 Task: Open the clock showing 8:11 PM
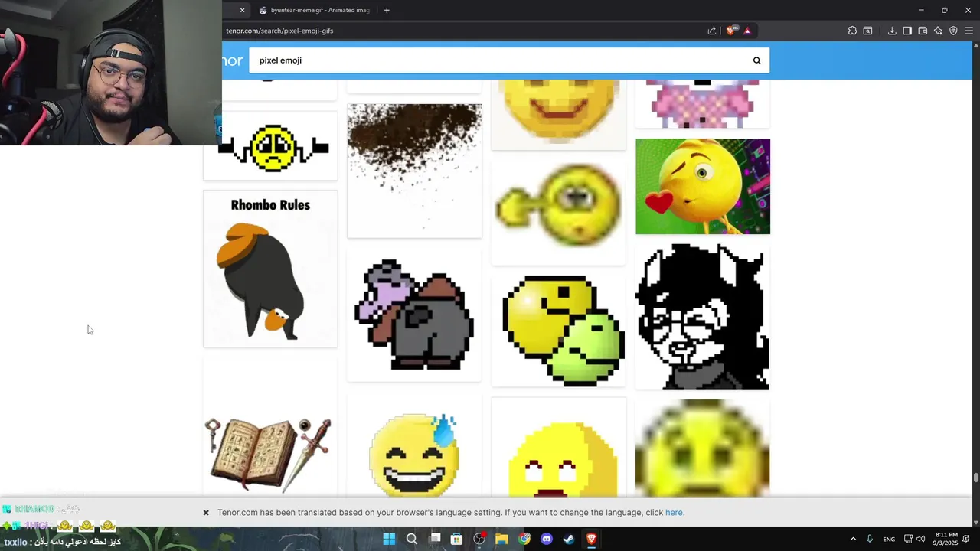pos(947,539)
